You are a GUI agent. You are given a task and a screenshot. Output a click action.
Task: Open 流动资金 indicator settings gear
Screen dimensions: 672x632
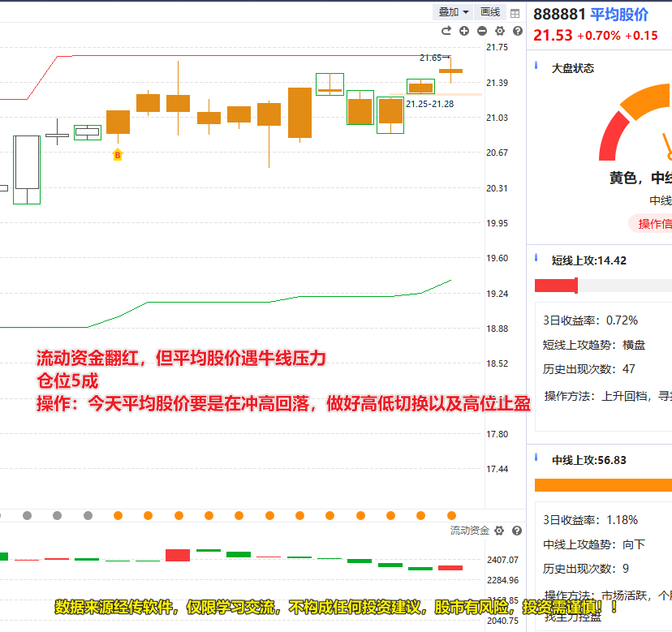tap(499, 531)
